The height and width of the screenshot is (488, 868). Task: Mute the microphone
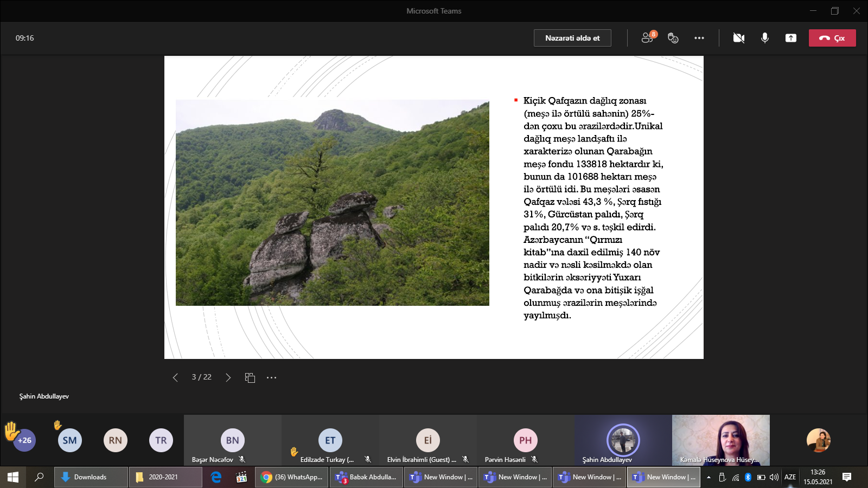[764, 38]
